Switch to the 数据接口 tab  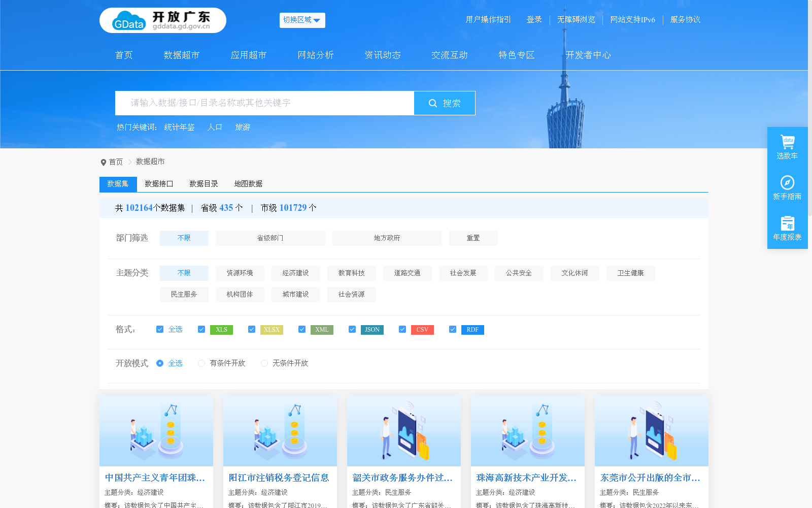point(158,184)
